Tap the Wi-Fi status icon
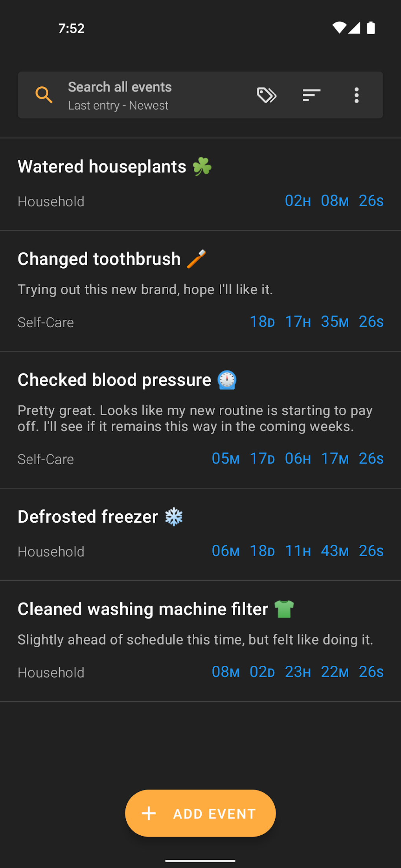401x868 pixels. tap(339, 28)
